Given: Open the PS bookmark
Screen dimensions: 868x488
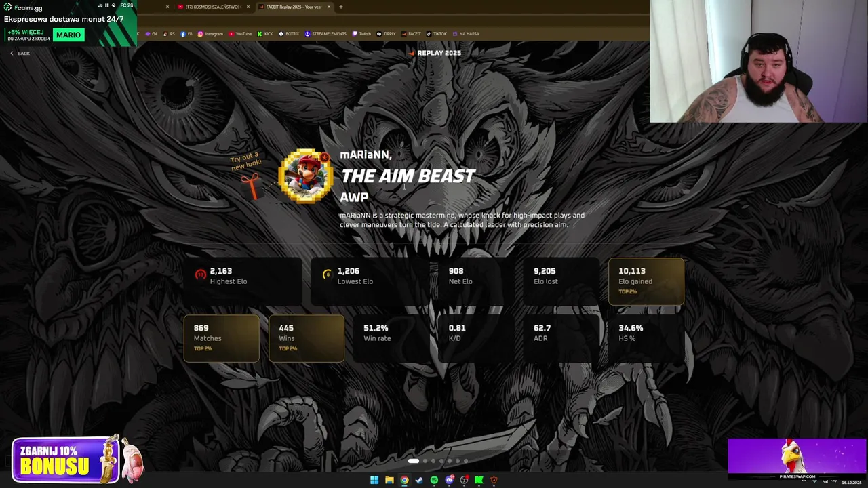Looking at the screenshot, I should click(x=169, y=34).
